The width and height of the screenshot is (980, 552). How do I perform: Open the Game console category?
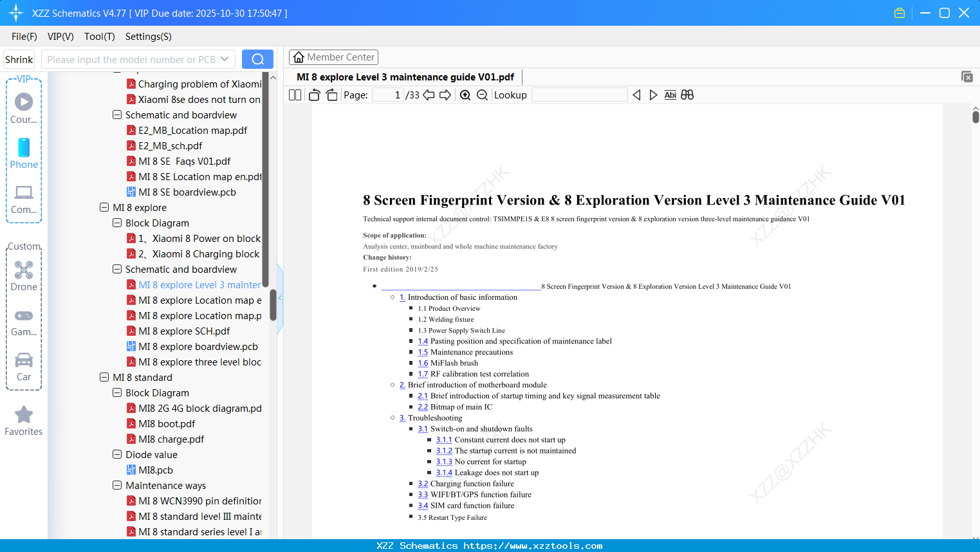click(24, 322)
